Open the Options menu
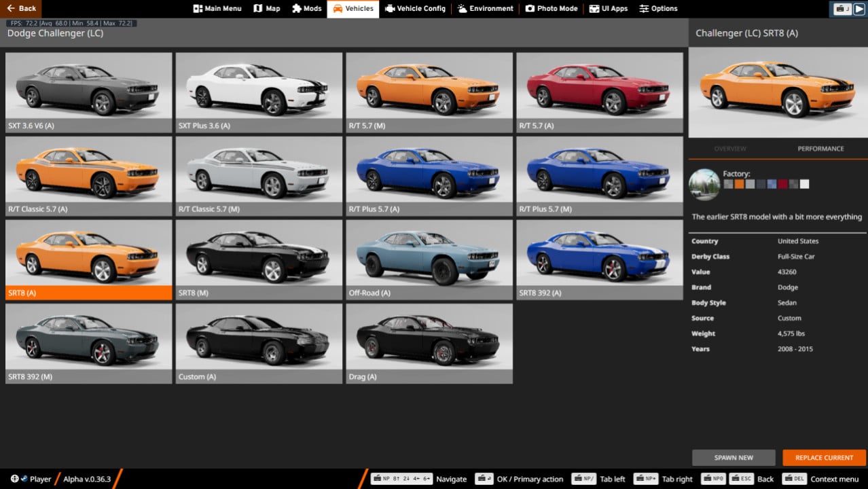This screenshot has height=489, width=868. (658, 8)
